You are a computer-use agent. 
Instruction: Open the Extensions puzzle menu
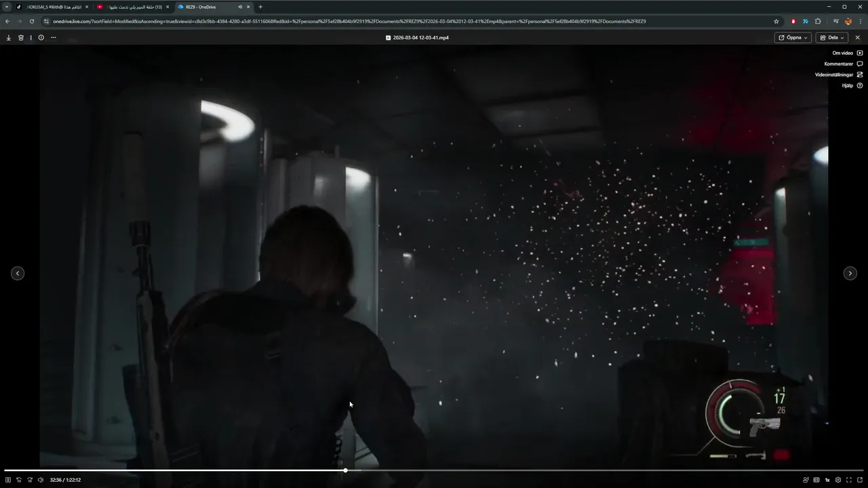pyautogui.click(x=818, y=21)
